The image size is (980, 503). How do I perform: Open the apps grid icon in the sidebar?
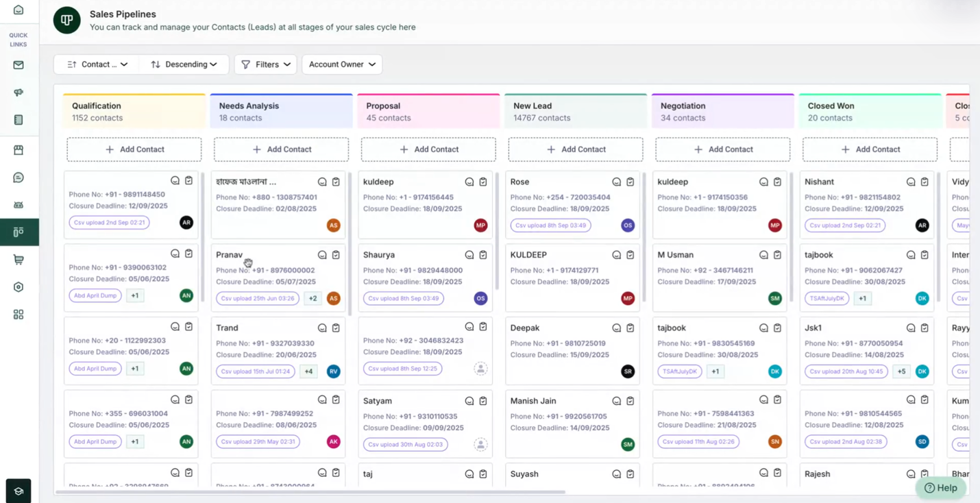[19, 314]
